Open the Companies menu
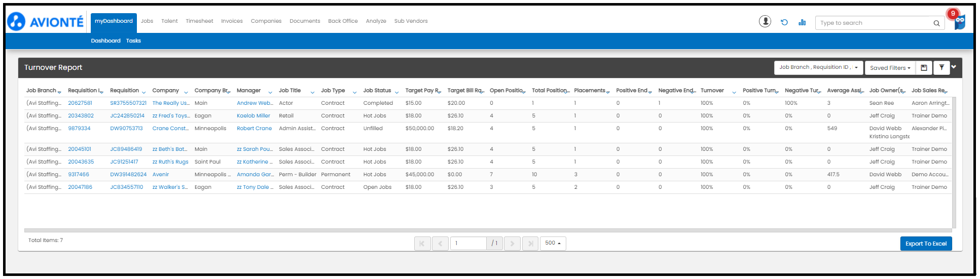 tap(266, 21)
